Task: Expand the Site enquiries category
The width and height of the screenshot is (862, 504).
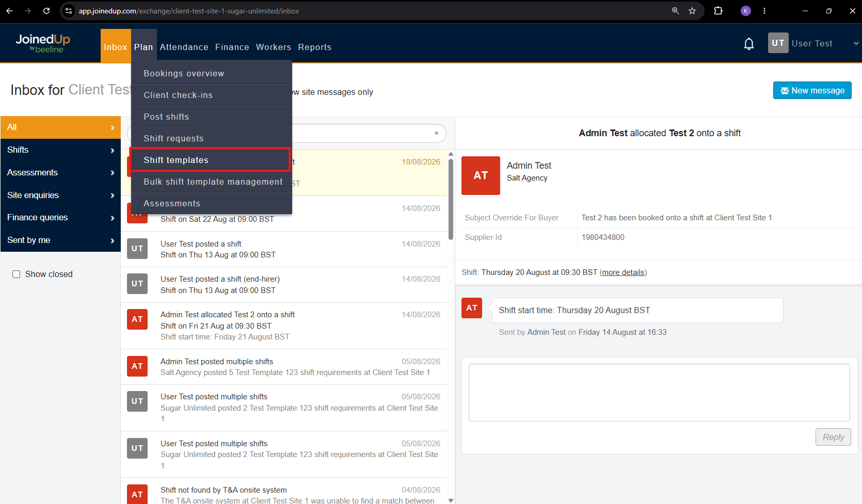Action: click(60, 196)
